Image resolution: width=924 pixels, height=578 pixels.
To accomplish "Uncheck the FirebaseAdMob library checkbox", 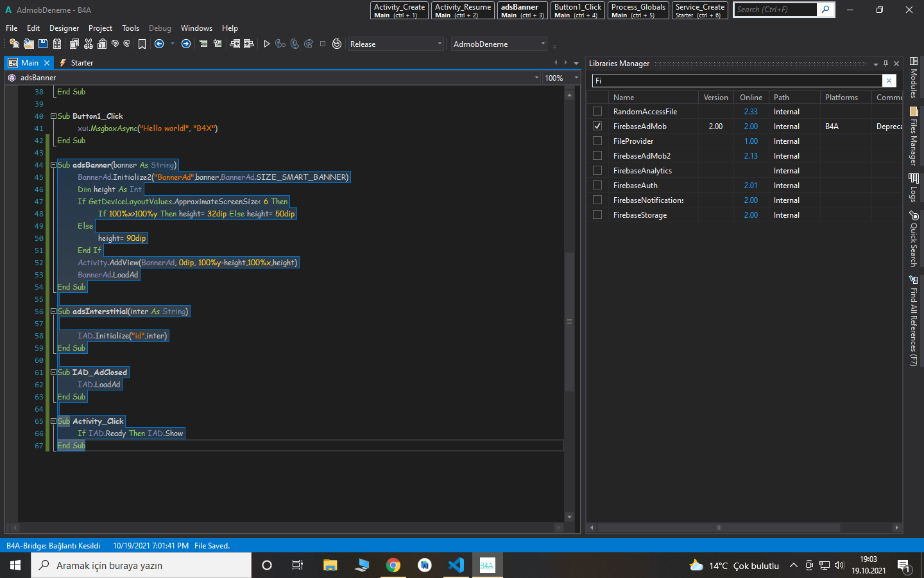I will (597, 126).
